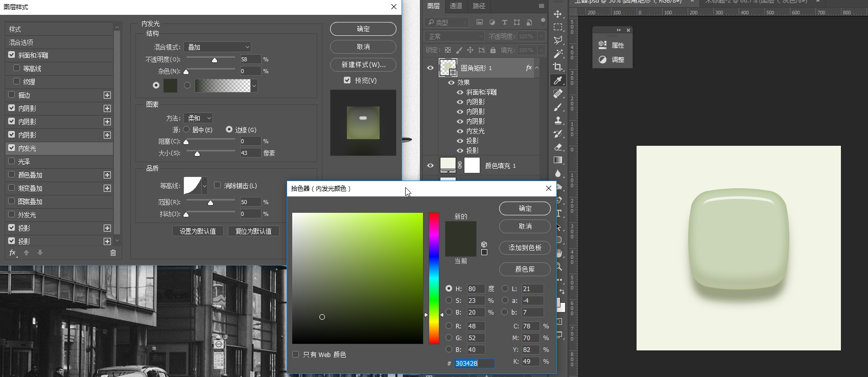Click the fx add-style icon in dialog
The width and height of the screenshot is (868, 377).
pyautogui.click(x=13, y=253)
